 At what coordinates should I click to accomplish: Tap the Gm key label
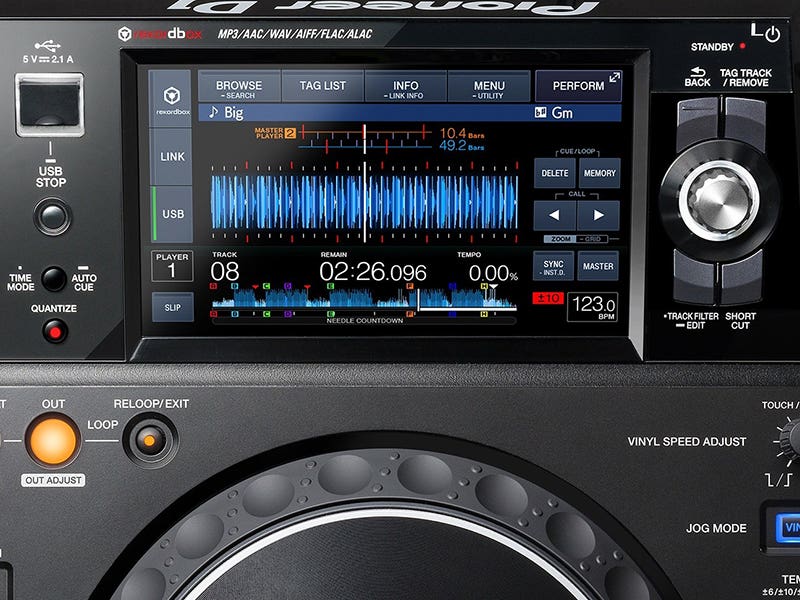tap(562, 113)
